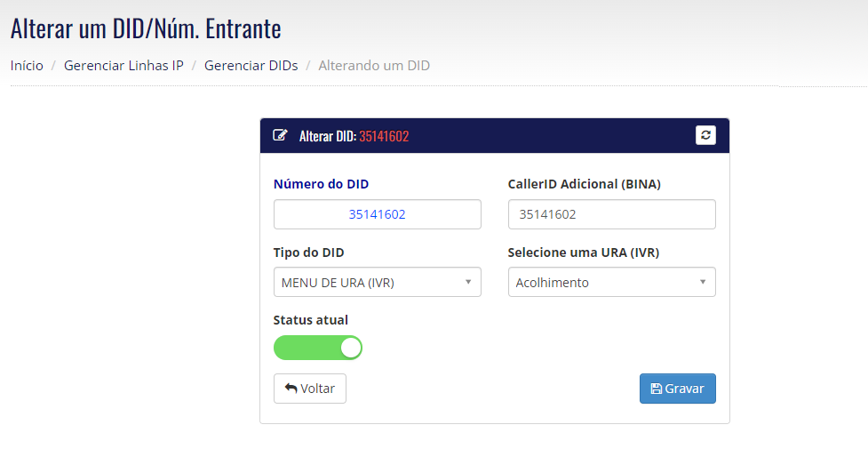The image size is (868, 465).
Task: Toggle the Status atual switch off
Action: 318,348
